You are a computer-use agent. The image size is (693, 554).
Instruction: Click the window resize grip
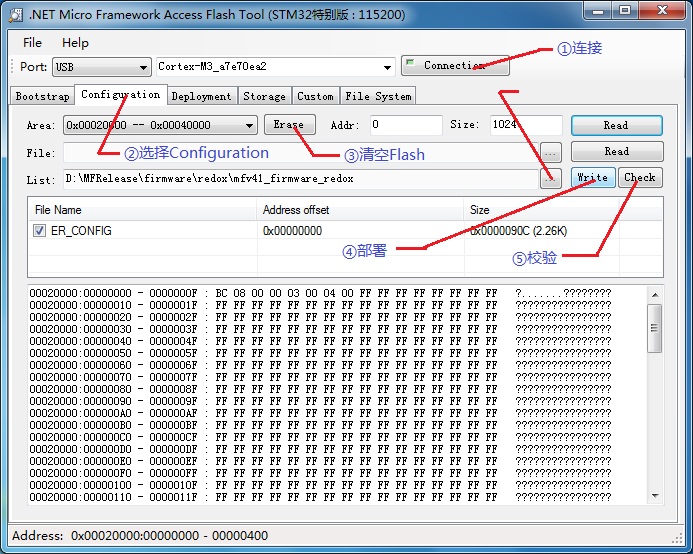pyautogui.click(x=677, y=538)
